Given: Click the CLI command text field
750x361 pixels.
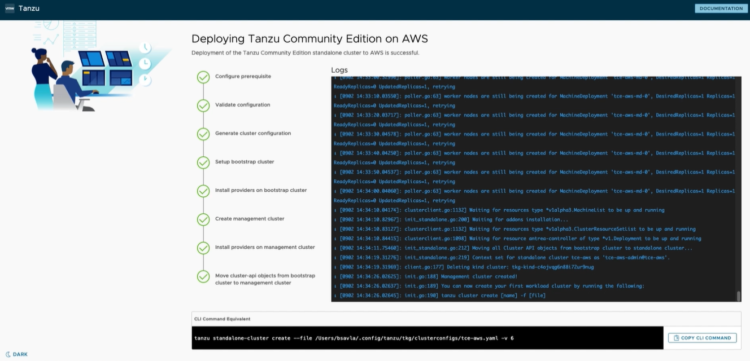Looking at the screenshot, I should coord(427,338).
